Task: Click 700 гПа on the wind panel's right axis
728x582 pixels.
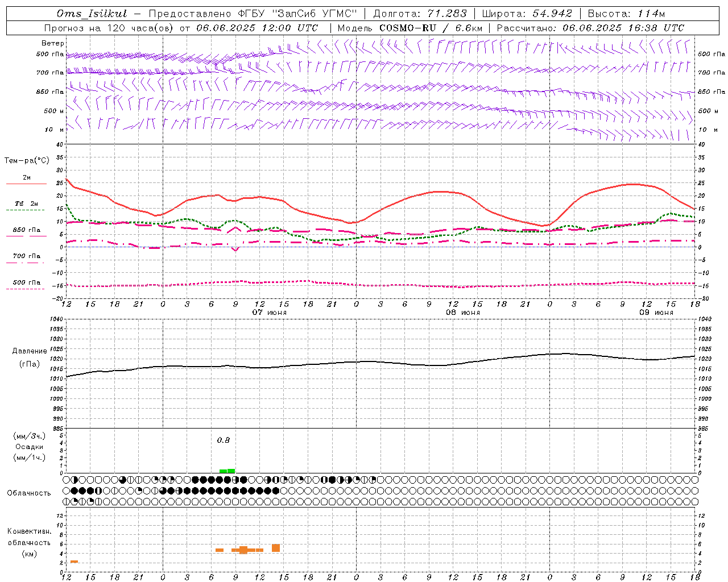Action: coord(712,73)
